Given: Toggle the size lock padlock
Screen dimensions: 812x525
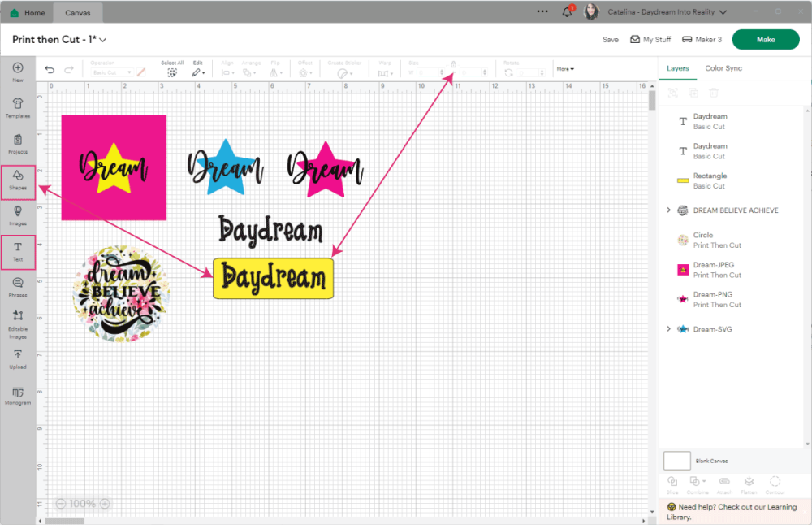Looking at the screenshot, I should (x=453, y=63).
